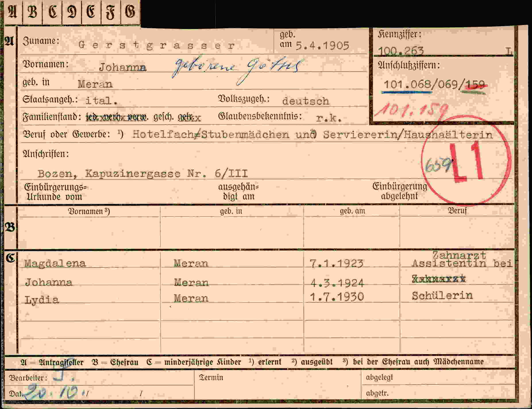Click the struck-out 'Zahnarzt' entry
Screen dimensions: 532x409
tap(439, 279)
